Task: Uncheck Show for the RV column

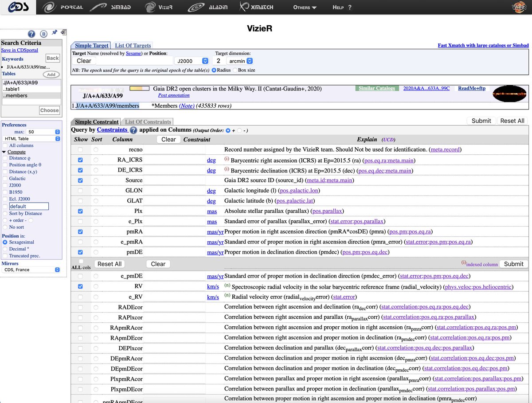Action: (x=80, y=286)
